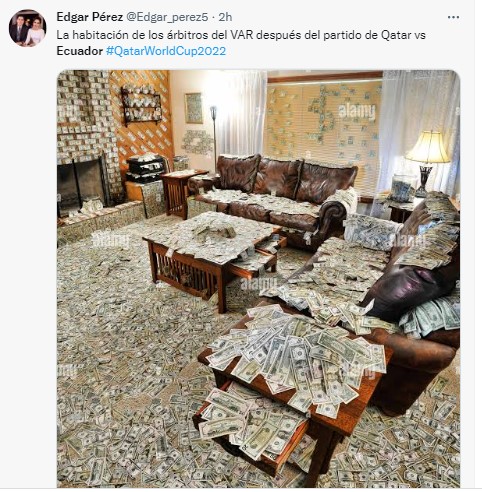Image resolution: width=482 pixels, height=492 pixels.
Task: Click the alamy watermark near the window blinds
Action: click(x=357, y=111)
